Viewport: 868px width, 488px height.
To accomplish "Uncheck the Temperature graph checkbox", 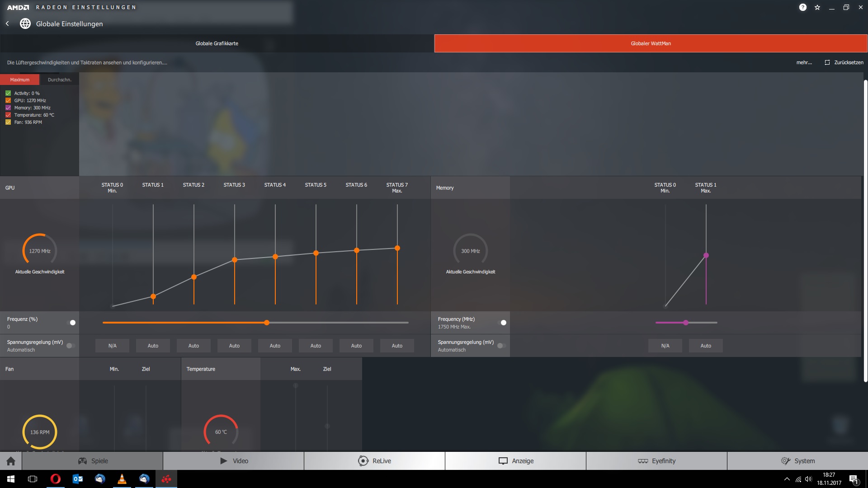I will click(8, 115).
